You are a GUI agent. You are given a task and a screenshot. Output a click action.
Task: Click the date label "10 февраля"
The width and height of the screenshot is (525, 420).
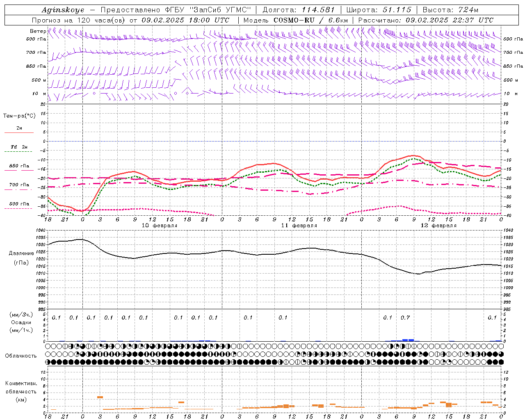[160, 226]
